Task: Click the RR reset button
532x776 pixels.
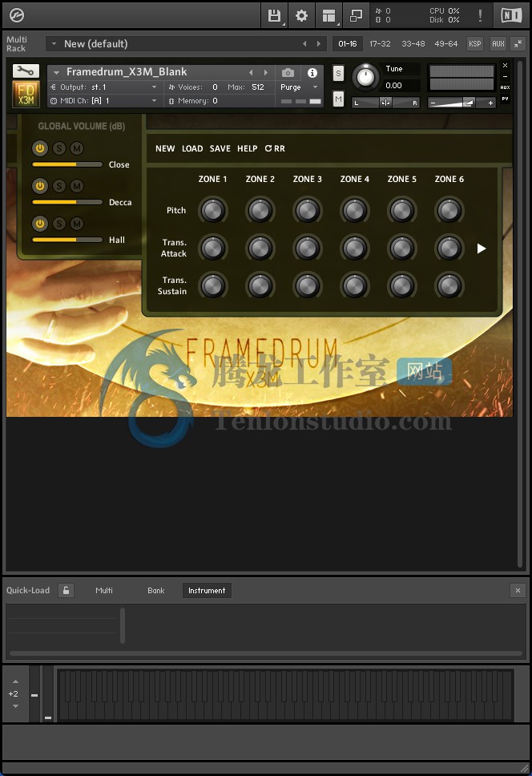Action: pyautogui.click(x=275, y=148)
